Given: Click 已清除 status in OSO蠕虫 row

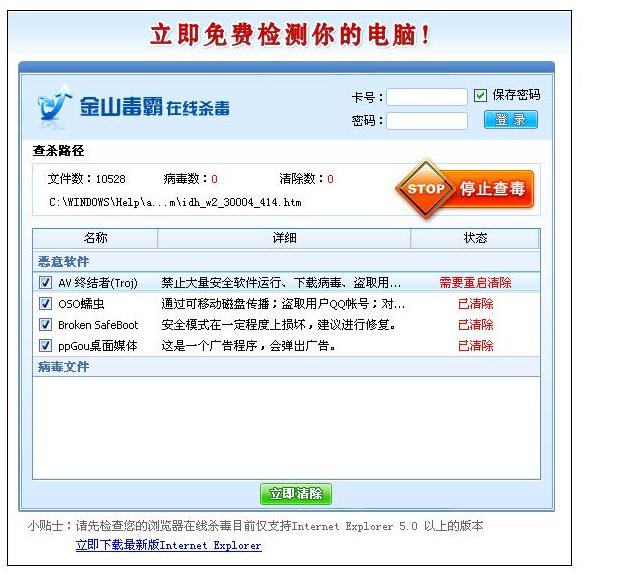Looking at the screenshot, I should 476,304.
